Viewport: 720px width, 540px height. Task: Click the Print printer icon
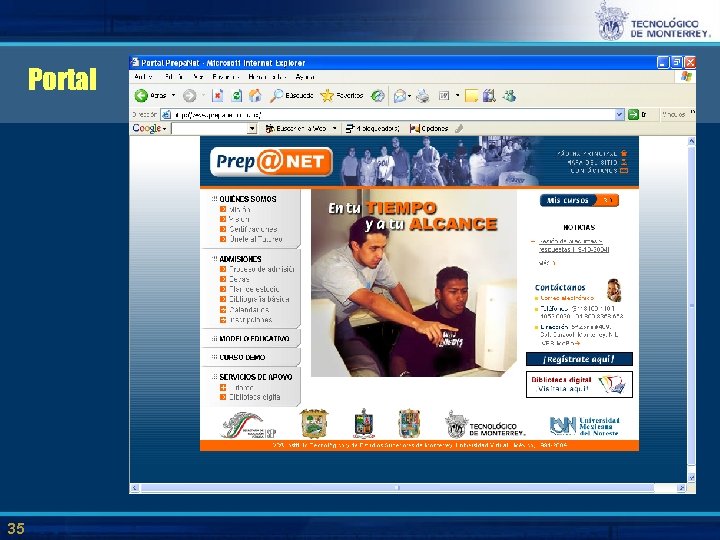click(422, 96)
